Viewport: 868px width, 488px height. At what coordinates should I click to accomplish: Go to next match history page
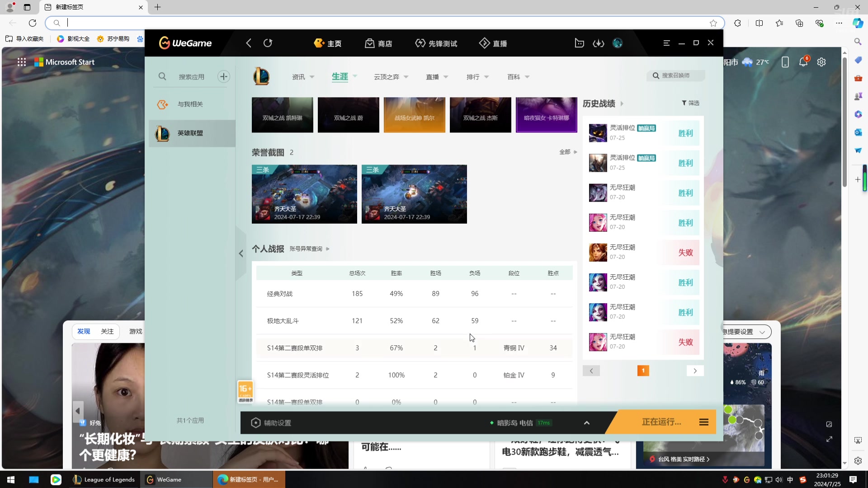(x=695, y=371)
